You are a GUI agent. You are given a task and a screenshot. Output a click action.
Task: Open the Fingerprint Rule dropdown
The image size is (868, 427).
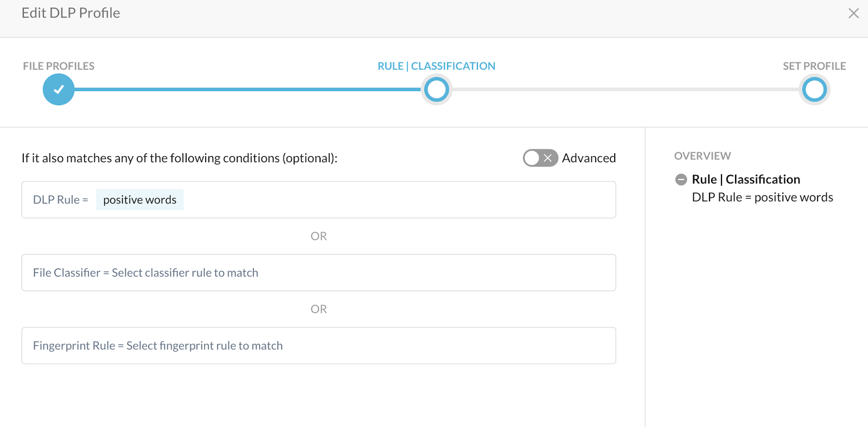tap(318, 346)
